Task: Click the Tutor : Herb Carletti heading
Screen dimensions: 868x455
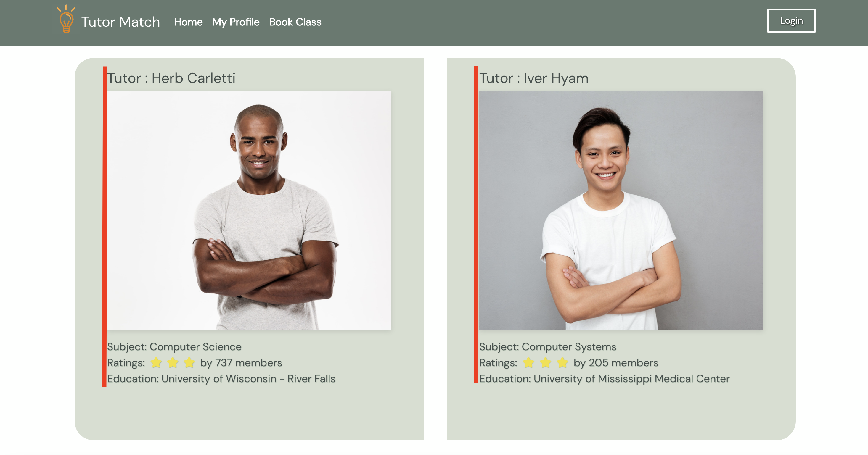Action: tap(171, 78)
